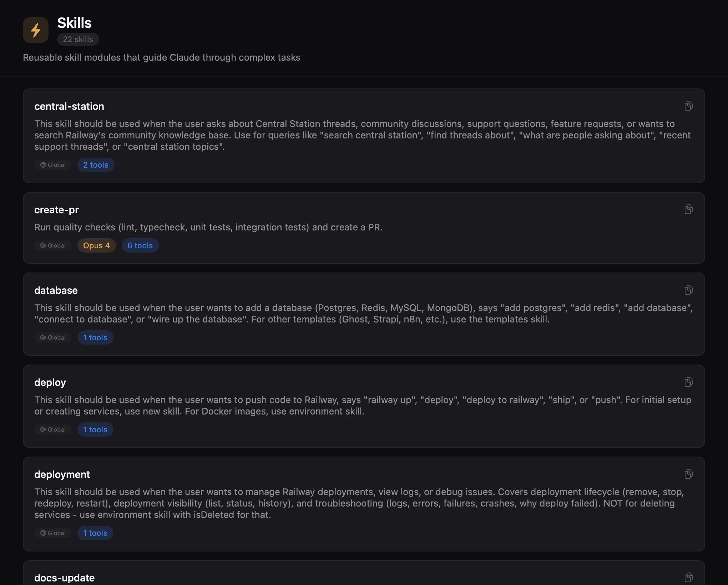Click the 22 skills count badge
The height and width of the screenshot is (585, 728).
click(x=78, y=39)
